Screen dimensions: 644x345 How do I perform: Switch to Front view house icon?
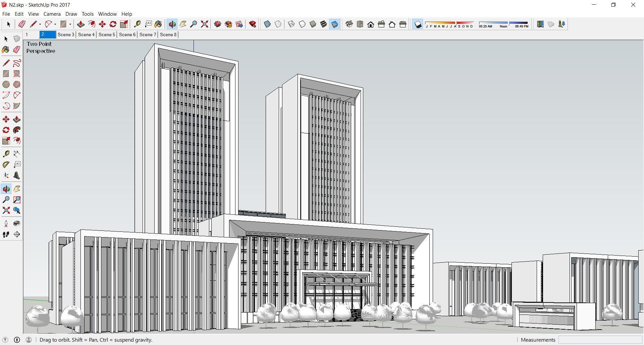371,24
